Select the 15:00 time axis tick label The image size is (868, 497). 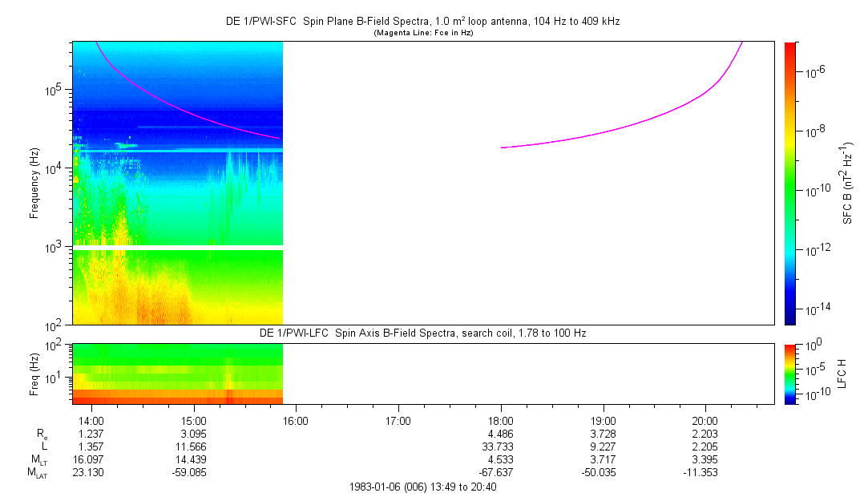click(194, 420)
